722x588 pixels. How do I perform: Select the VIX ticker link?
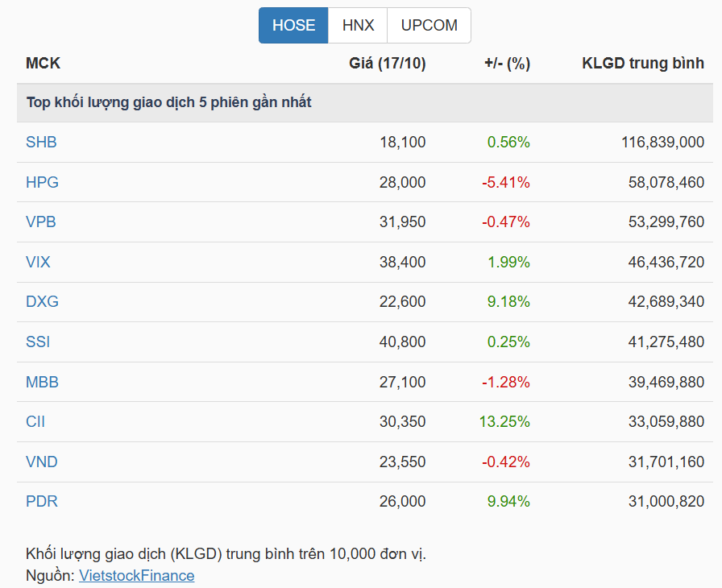38,263
